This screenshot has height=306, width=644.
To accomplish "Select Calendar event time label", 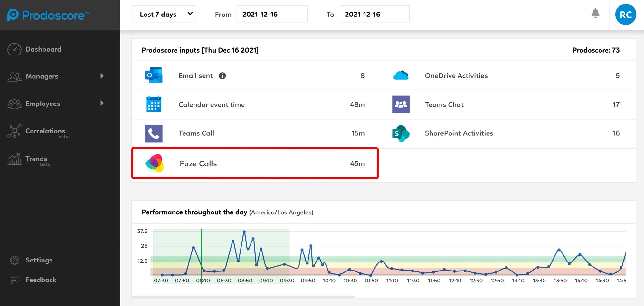I will coord(212,104).
